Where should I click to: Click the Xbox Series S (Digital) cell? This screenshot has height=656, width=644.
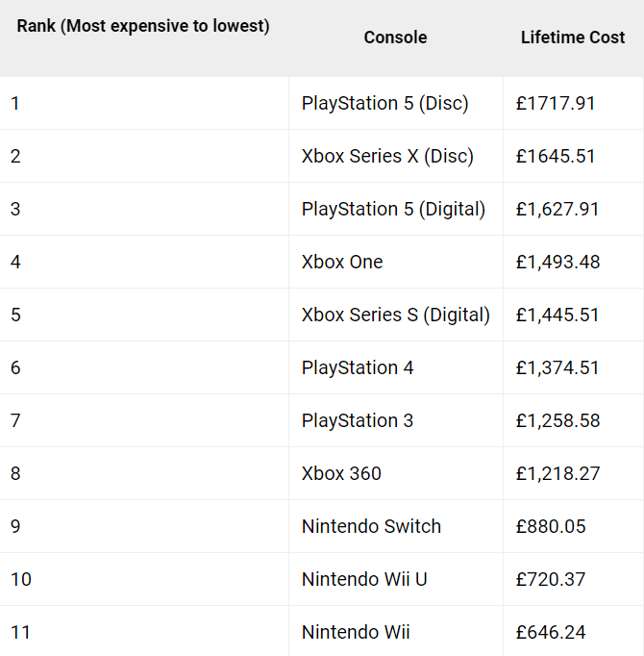point(395,315)
